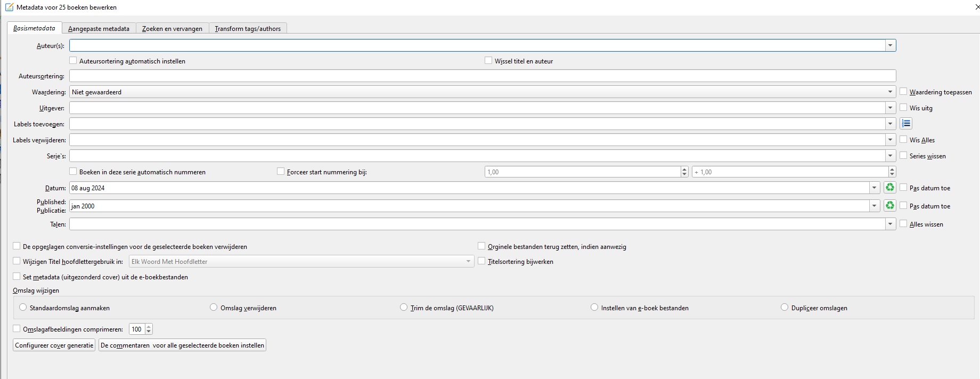Open the tag editor icon beside Labels toevoegen

(x=906, y=124)
